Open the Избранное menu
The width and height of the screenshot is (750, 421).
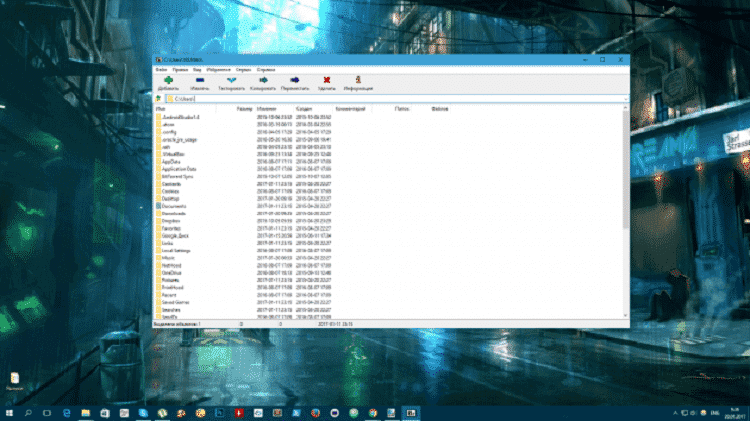[x=218, y=69]
